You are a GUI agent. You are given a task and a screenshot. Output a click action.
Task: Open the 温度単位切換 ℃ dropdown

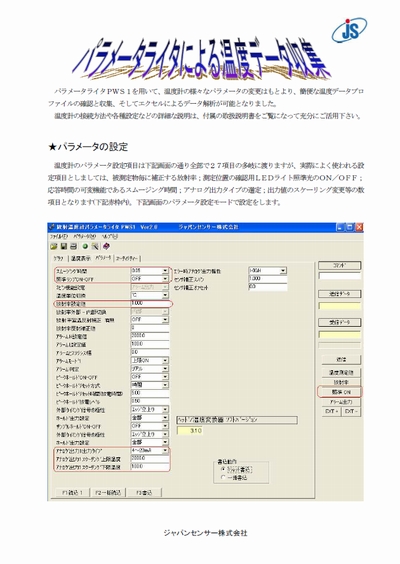[x=150, y=295]
